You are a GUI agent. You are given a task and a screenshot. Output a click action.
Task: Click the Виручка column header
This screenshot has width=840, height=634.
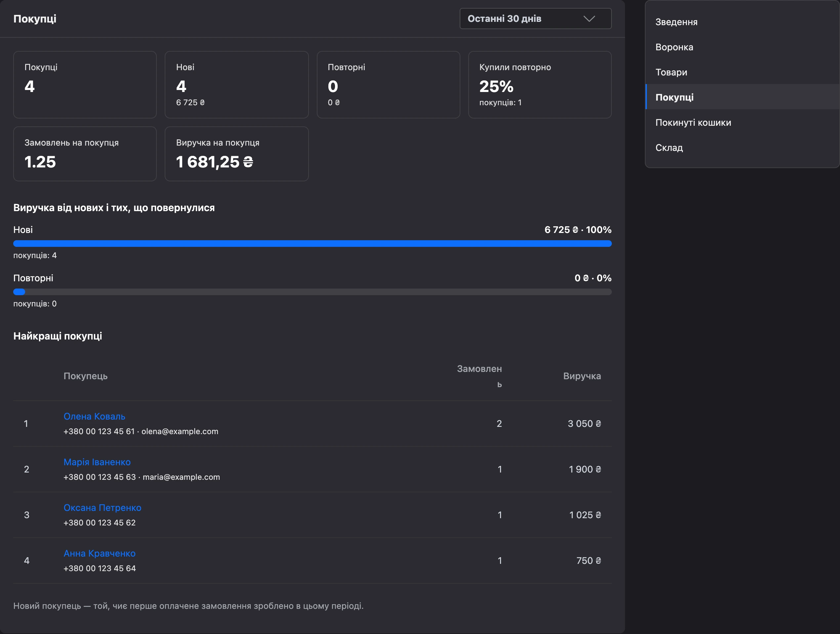pyautogui.click(x=582, y=376)
